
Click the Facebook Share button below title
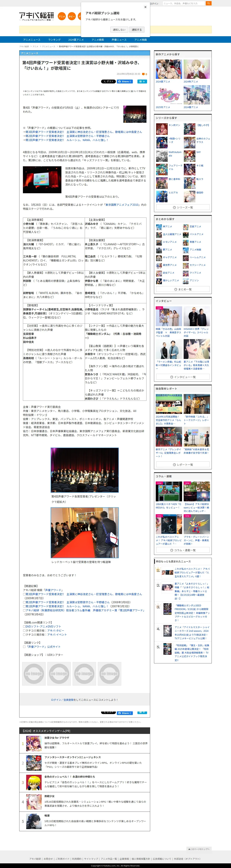coord(125,82)
